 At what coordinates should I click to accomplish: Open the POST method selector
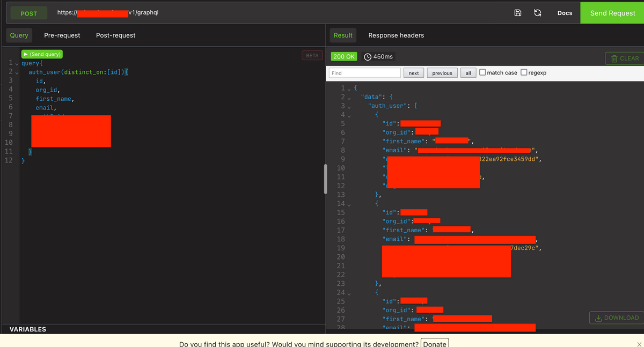29,13
